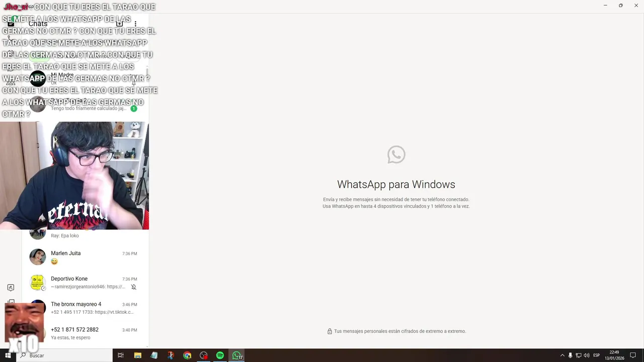Click the muted bell icon on Deportivo Kone
Screen dimensions: 644x362
pyautogui.click(x=133, y=287)
